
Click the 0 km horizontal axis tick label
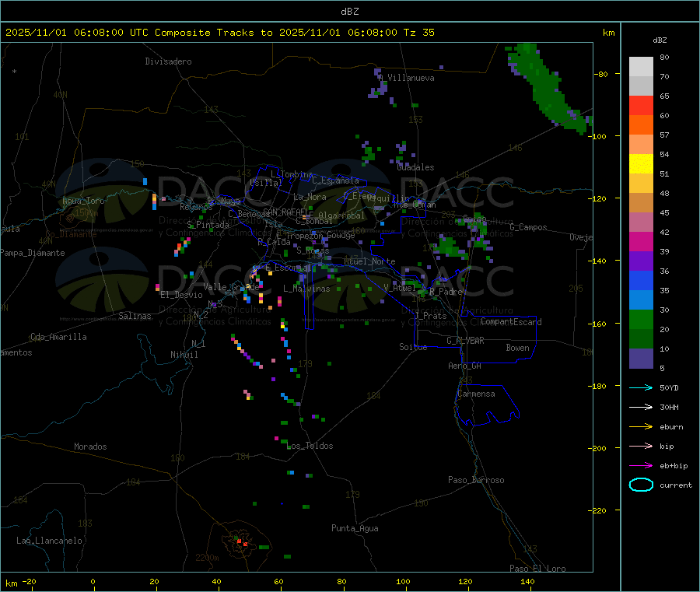93,581
